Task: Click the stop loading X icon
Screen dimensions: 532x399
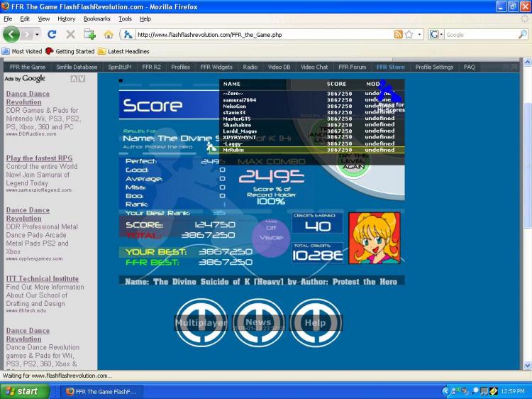Action: (70, 34)
